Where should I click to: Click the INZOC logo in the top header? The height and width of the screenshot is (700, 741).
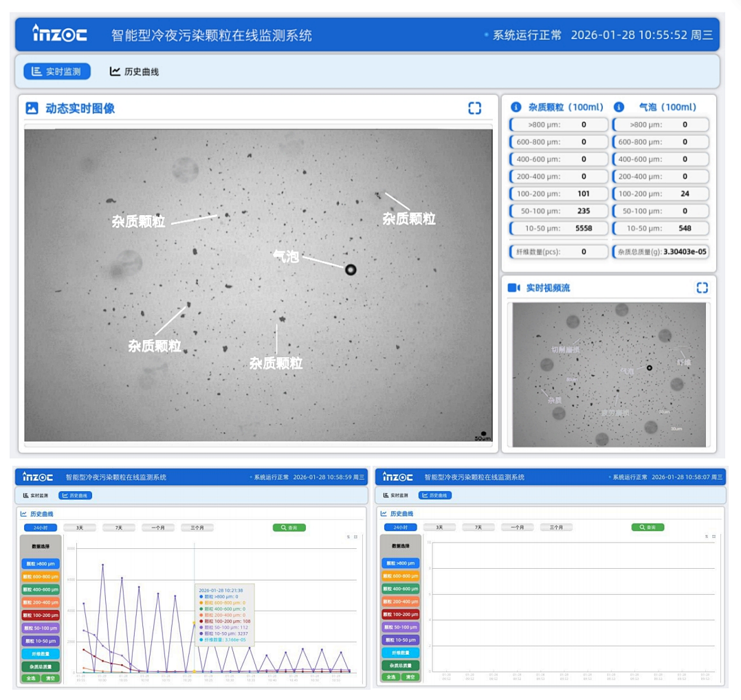[60, 33]
